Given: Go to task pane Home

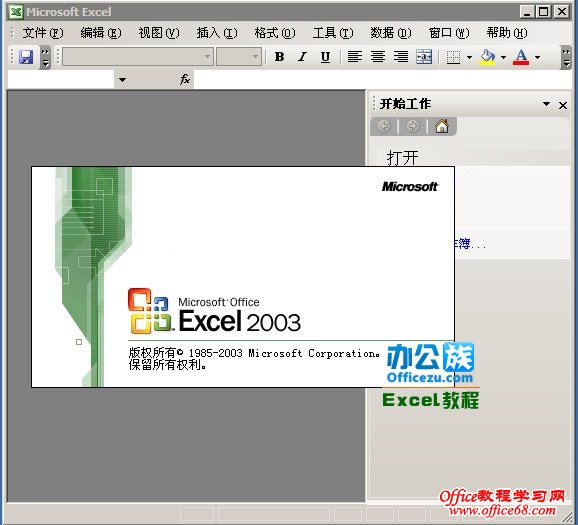Looking at the screenshot, I should pos(442,126).
